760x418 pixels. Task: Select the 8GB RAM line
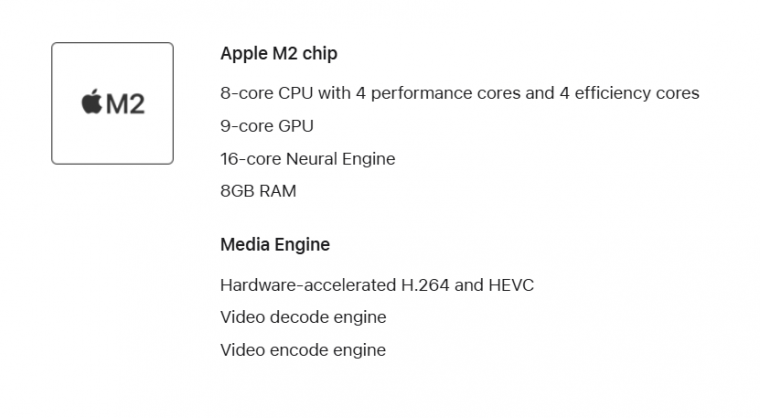pyautogui.click(x=258, y=191)
